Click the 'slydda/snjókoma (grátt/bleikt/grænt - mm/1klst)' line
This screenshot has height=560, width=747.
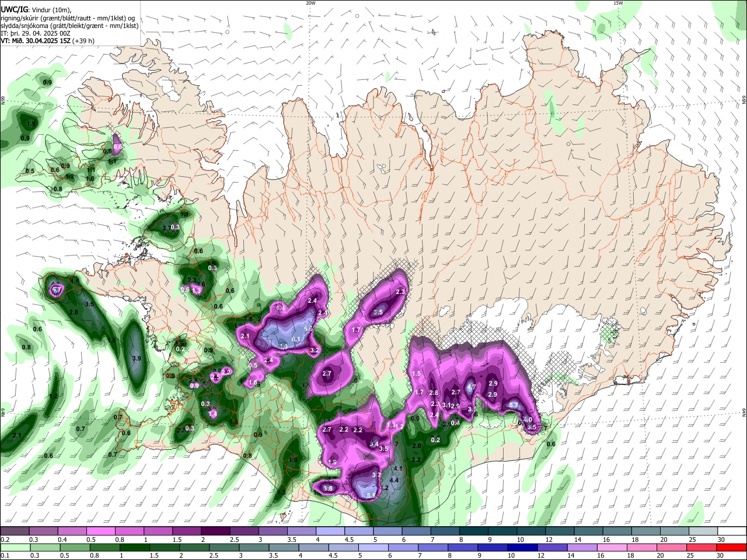click(69, 26)
